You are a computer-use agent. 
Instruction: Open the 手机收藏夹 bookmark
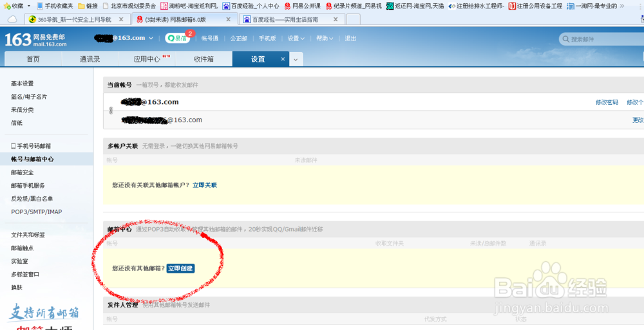[x=55, y=6]
